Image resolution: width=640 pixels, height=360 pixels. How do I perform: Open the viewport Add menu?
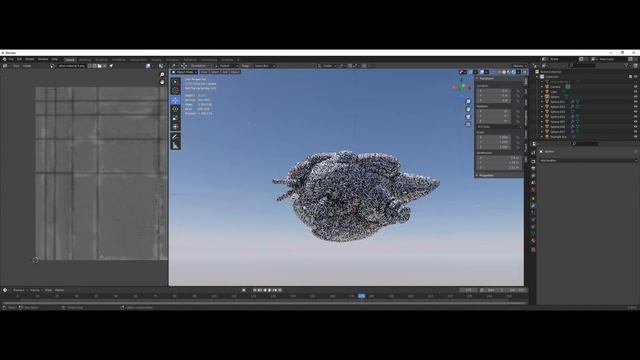click(x=225, y=72)
